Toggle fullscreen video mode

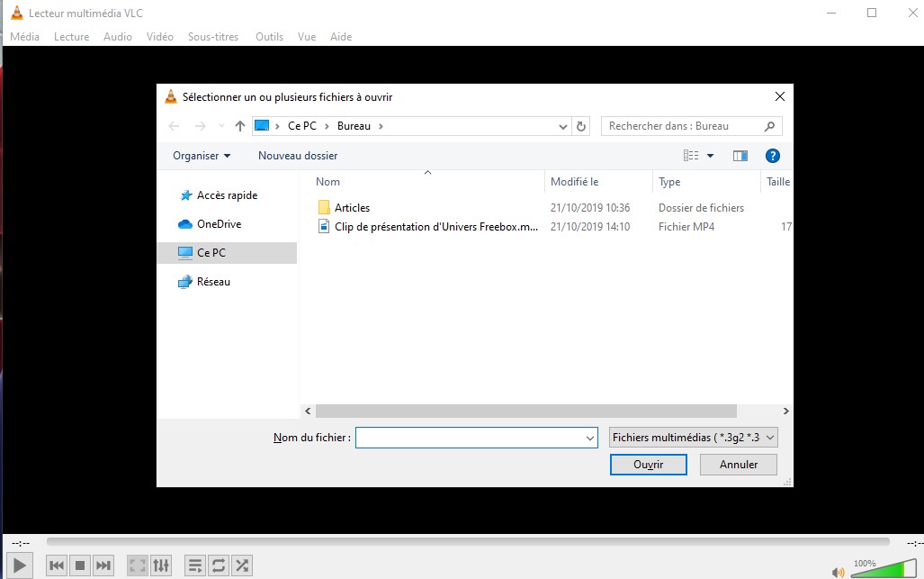pyautogui.click(x=137, y=565)
